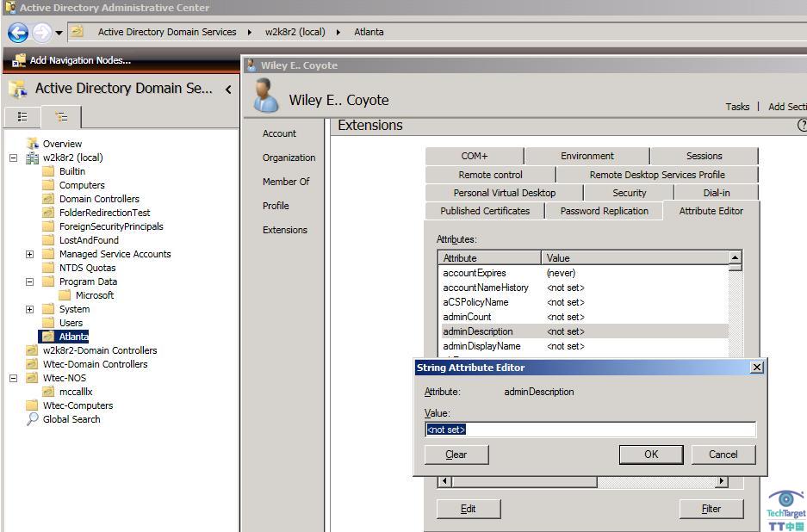Switch to list view tab in navigation pane

tap(22, 117)
